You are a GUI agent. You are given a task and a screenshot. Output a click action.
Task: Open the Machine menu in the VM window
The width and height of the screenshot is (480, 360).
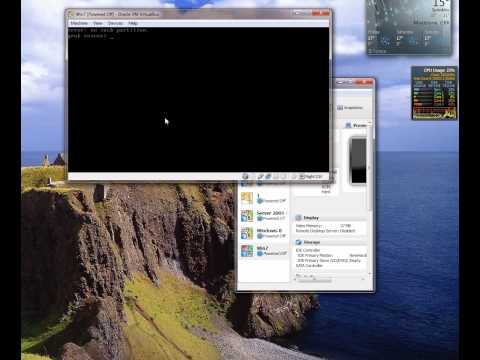tap(79, 23)
